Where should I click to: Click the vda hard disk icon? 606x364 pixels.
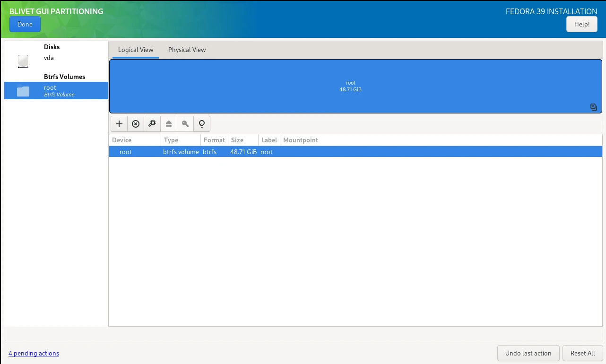[23, 61]
